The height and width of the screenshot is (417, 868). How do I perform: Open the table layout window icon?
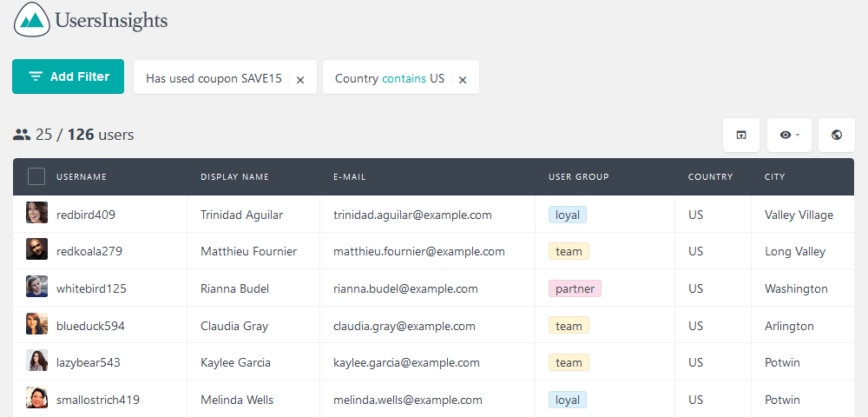point(740,135)
